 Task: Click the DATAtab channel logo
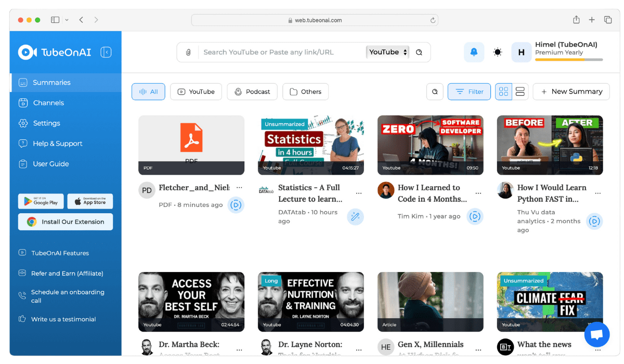[x=266, y=190]
